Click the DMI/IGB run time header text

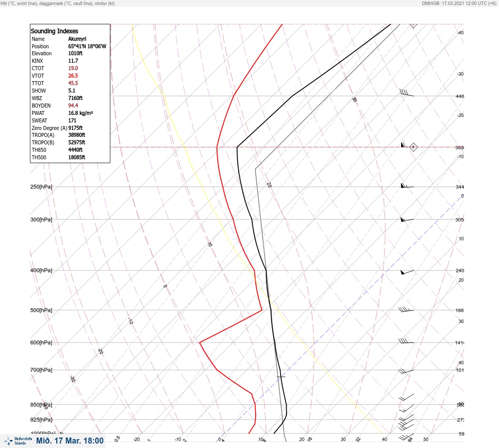pos(459,3)
